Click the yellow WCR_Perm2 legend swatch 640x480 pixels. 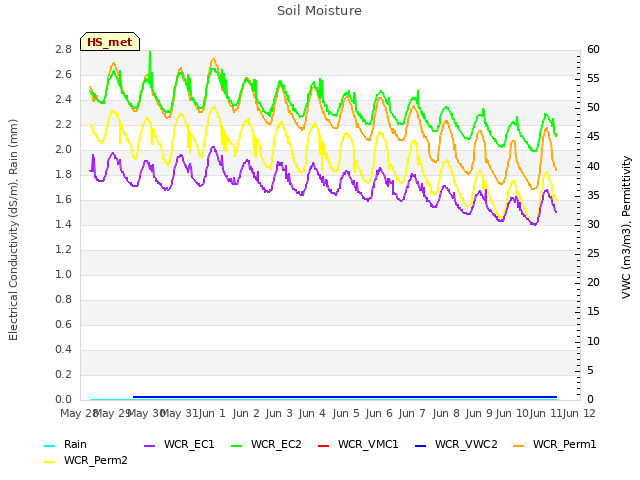pos(49,462)
